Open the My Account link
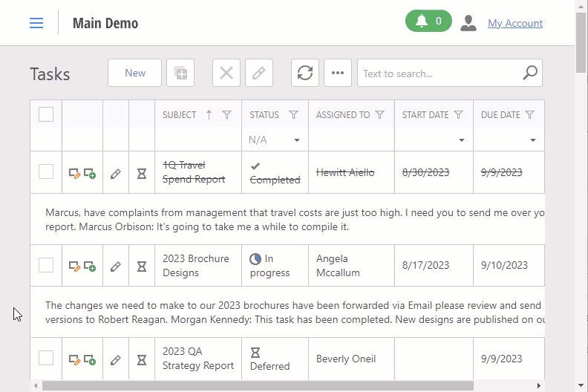 pos(515,23)
